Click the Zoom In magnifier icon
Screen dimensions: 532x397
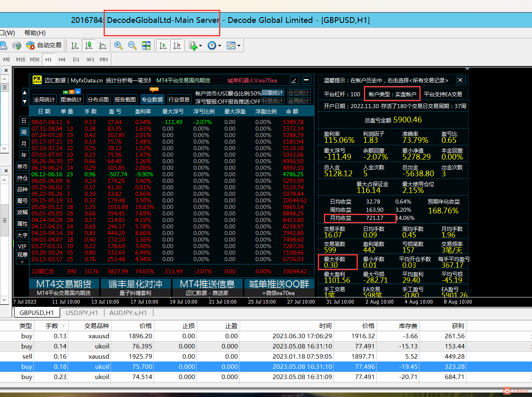pyautogui.click(x=118, y=45)
